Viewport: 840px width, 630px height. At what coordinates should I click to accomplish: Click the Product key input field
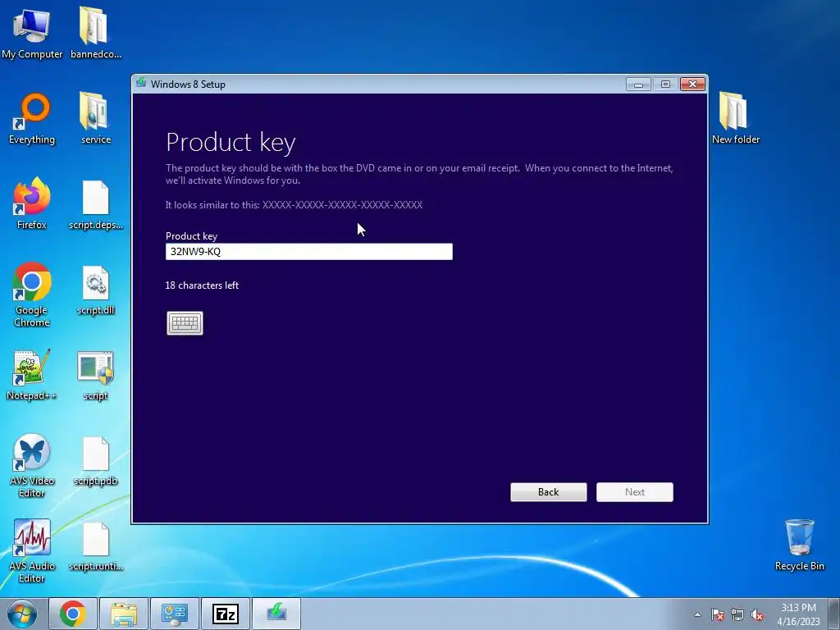pos(309,252)
